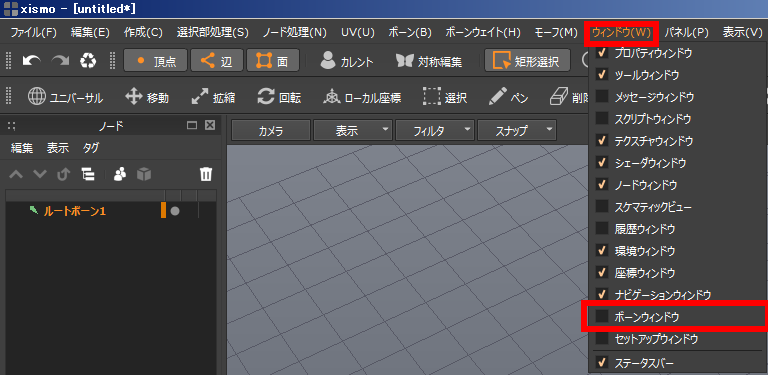Close the ノード panel
Viewport: 768px width, 375px height.
tap(210, 125)
